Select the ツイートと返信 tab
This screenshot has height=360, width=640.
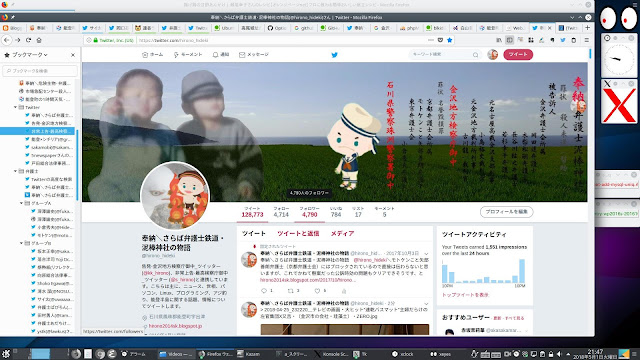click(x=298, y=233)
